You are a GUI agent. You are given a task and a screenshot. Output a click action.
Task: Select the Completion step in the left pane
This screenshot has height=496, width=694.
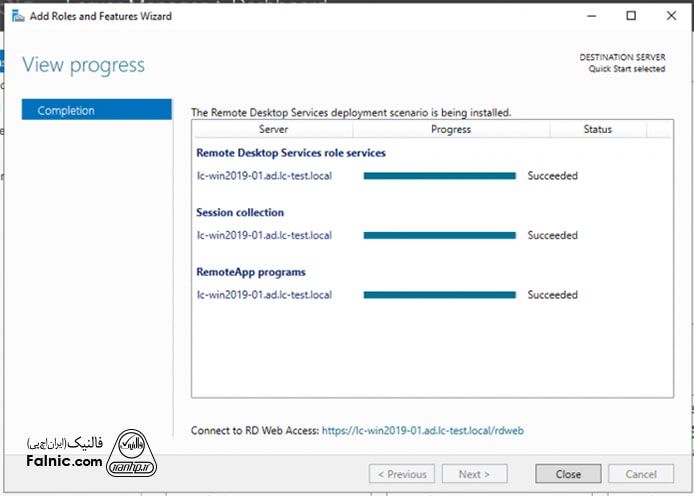click(96, 110)
